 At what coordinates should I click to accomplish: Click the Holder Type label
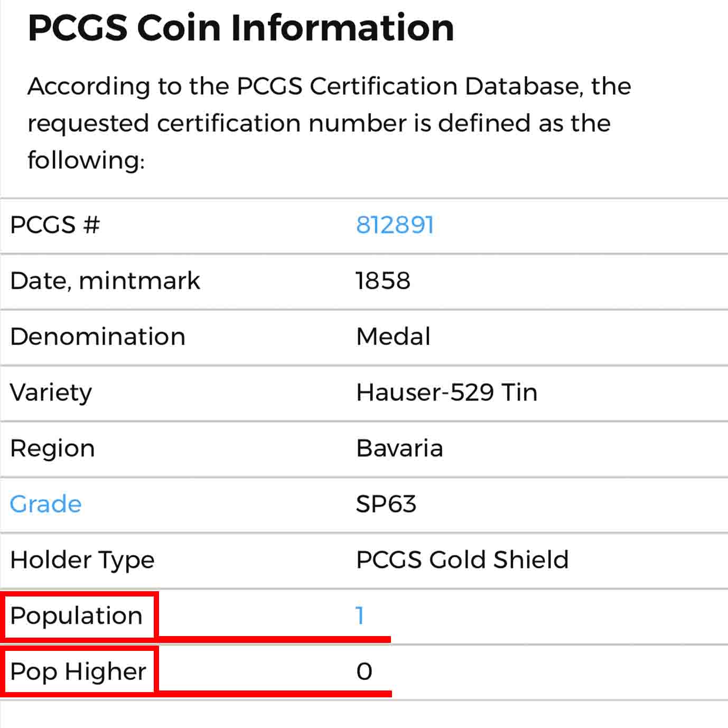[x=82, y=560]
